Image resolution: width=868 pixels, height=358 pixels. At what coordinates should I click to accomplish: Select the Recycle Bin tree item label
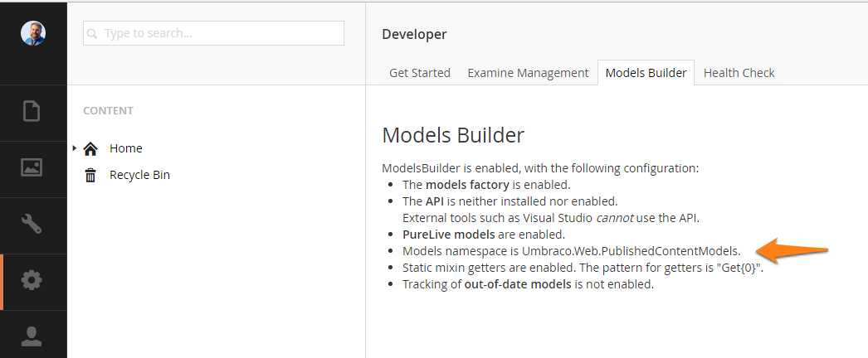139,175
